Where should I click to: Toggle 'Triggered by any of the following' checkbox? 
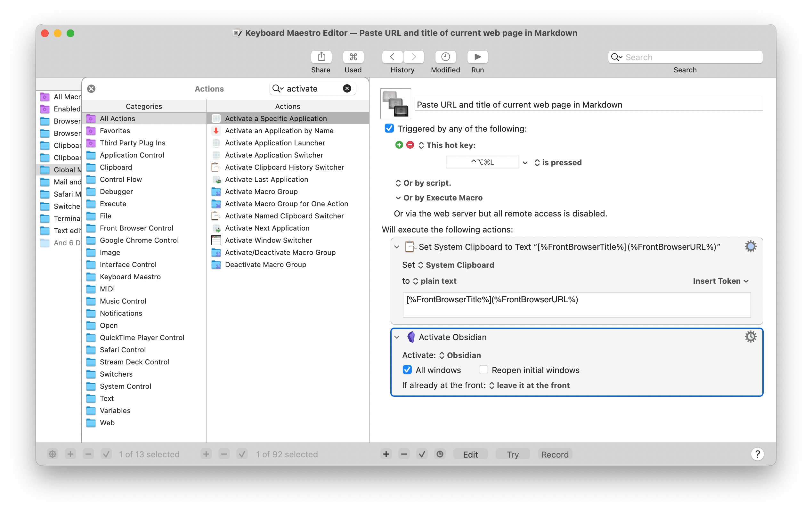click(389, 128)
